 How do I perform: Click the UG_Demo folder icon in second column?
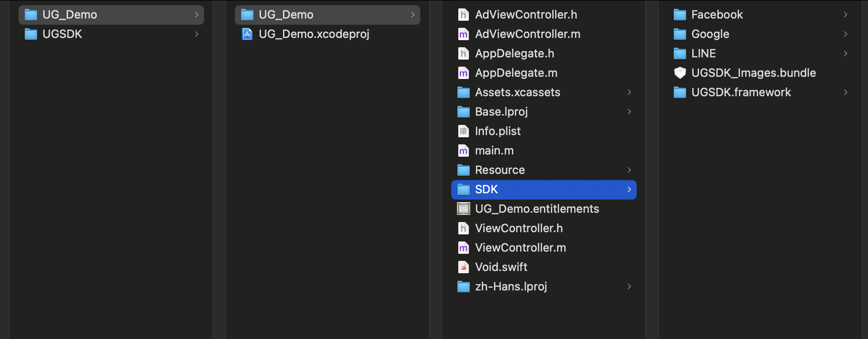click(247, 15)
